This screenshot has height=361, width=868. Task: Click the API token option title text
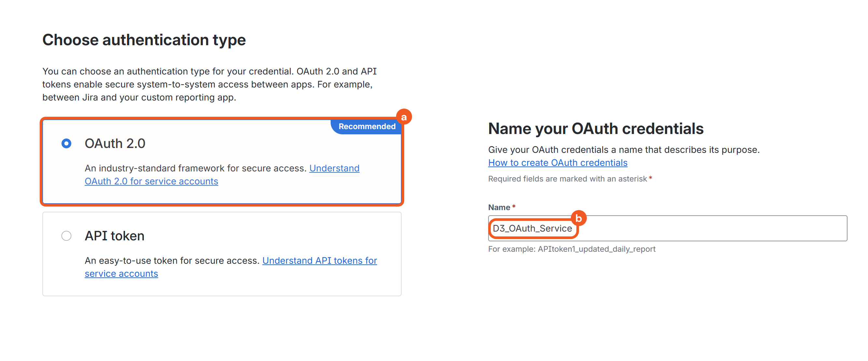[115, 236]
